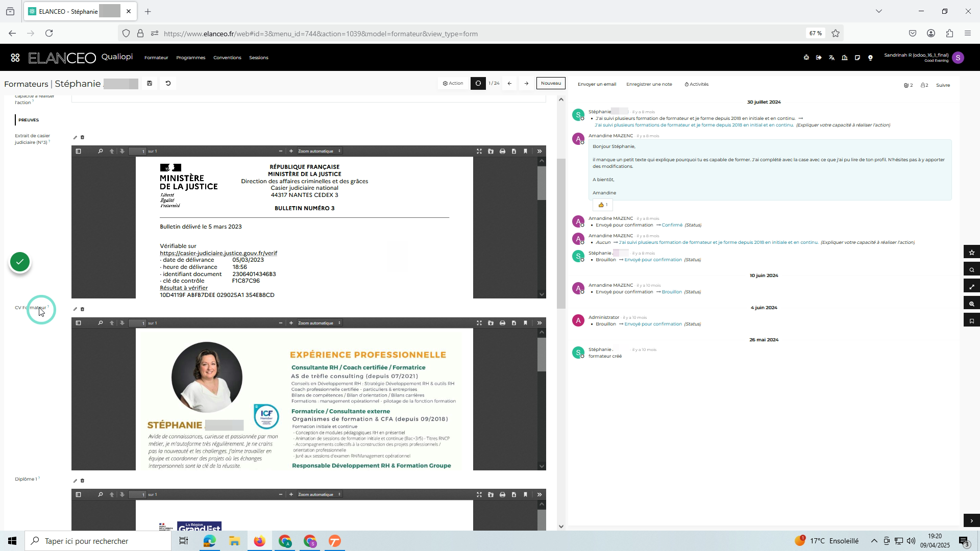The width and height of the screenshot is (980, 551).
Task: Click the form's vertical scrollbar
Action: click(x=561, y=234)
